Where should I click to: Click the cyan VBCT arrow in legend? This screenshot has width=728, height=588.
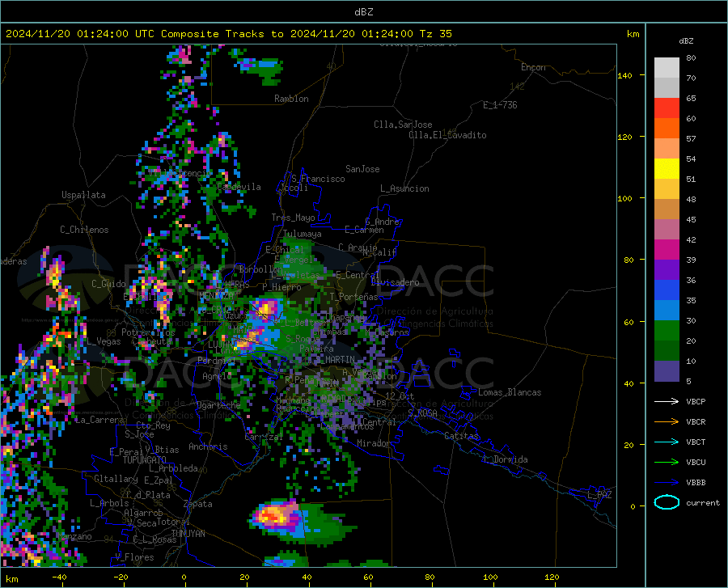[667, 442]
